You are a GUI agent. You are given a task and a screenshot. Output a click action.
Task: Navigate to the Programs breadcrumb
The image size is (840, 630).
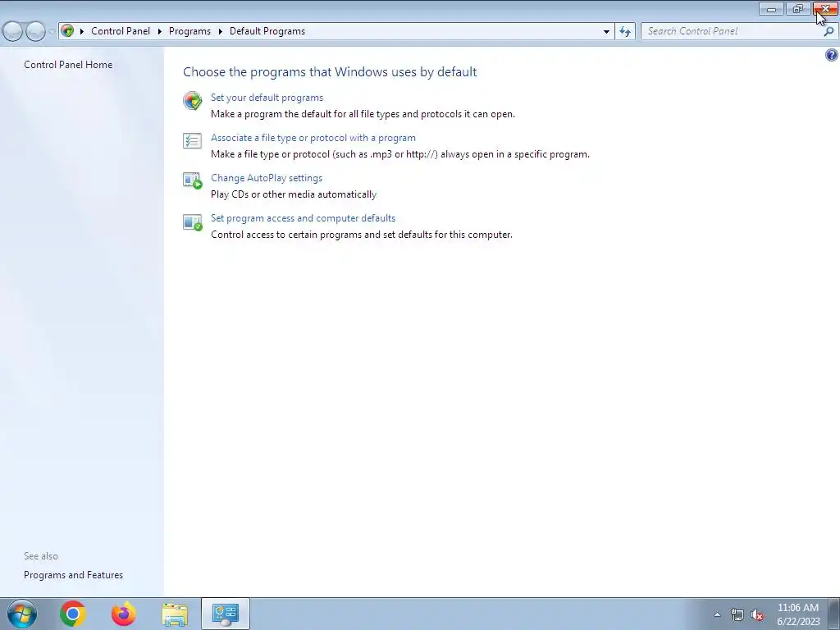[189, 31]
